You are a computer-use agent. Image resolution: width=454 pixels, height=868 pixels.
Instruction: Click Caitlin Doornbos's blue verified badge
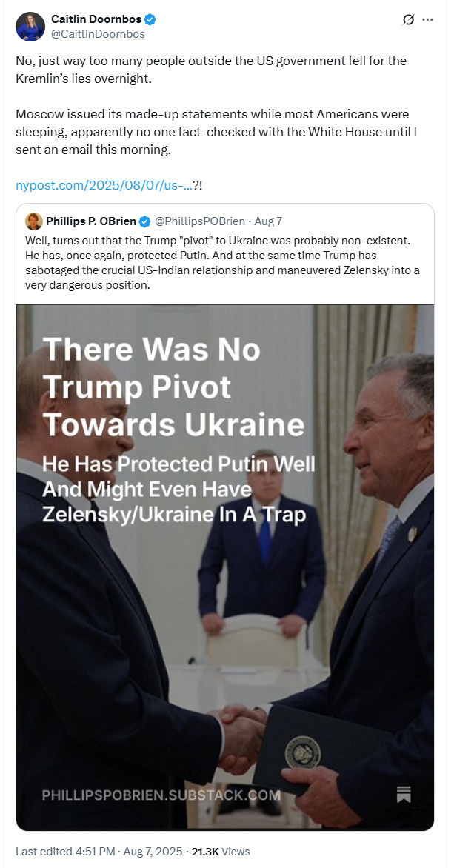(150, 19)
